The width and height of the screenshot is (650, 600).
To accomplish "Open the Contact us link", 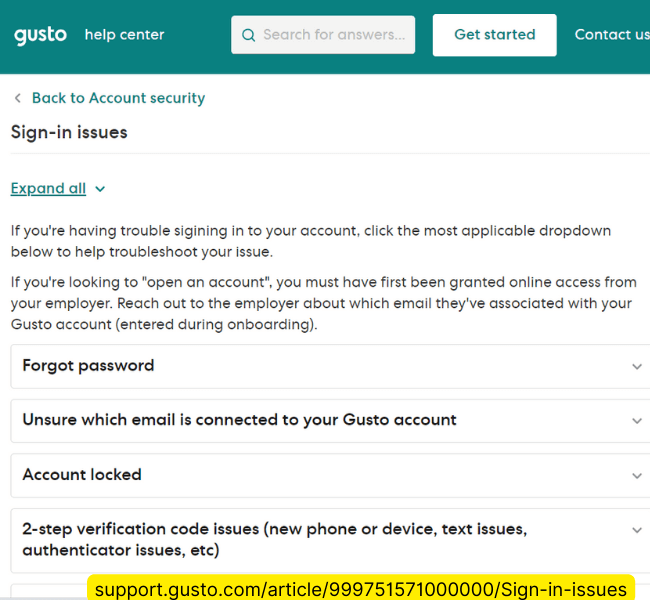I will pyautogui.click(x=612, y=35).
